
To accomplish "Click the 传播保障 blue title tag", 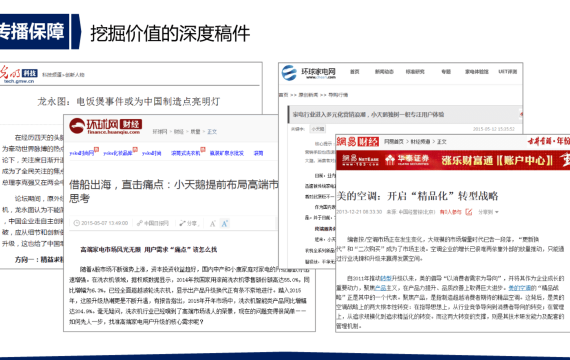I will (34, 31).
